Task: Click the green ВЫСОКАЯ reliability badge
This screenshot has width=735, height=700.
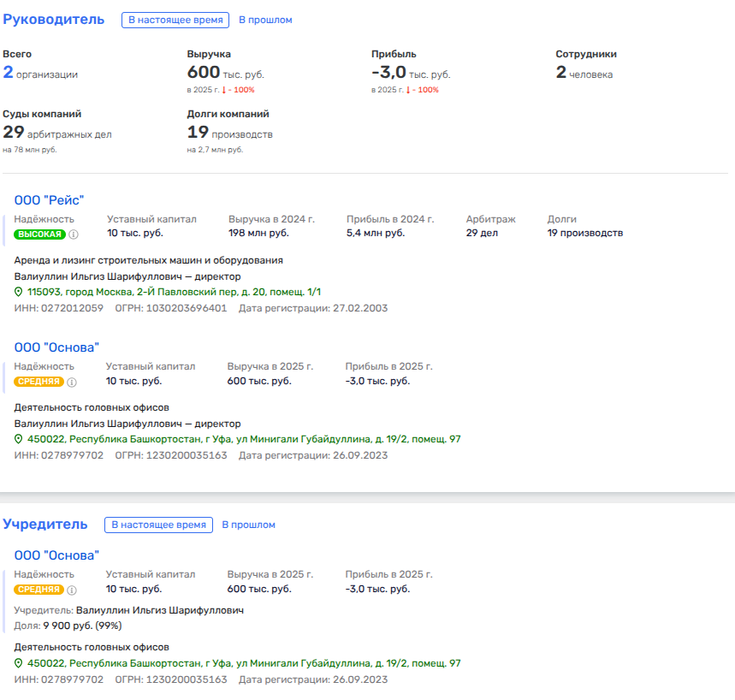Action: (39, 234)
